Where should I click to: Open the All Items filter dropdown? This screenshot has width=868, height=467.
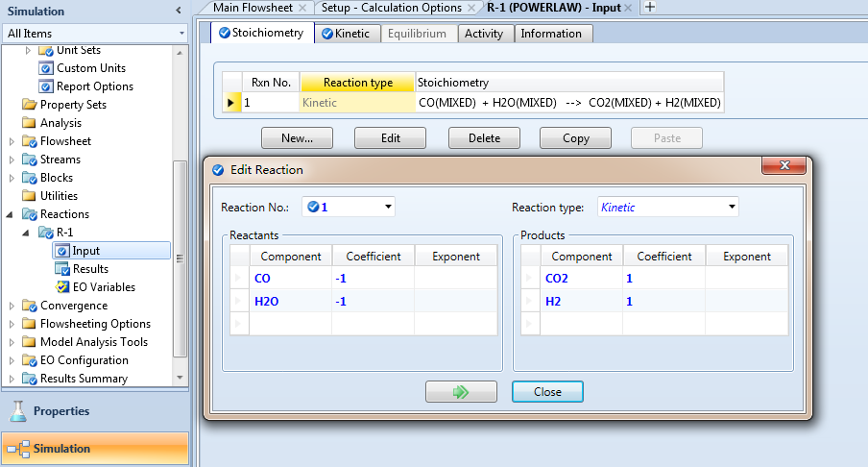181,34
